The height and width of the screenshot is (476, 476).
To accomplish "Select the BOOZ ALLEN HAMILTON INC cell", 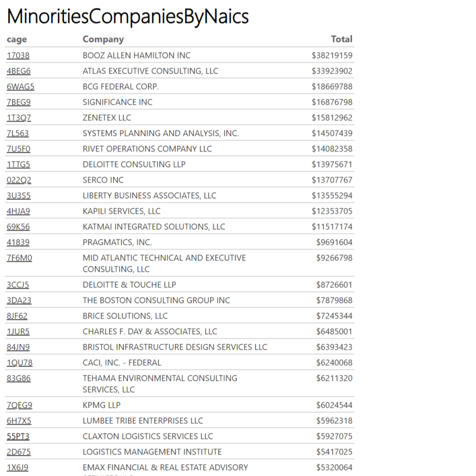I will pos(136,56).
